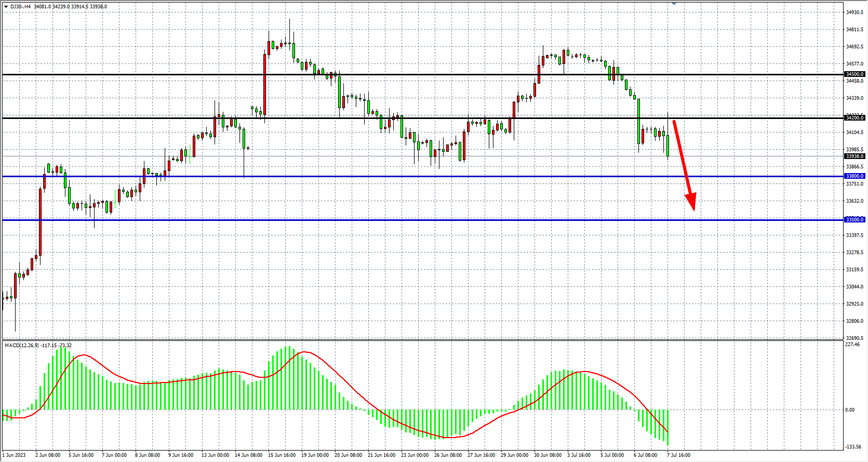The image size is (868, 462).
Task: Select the red downward arrow drawing
Action: point(683,164)
